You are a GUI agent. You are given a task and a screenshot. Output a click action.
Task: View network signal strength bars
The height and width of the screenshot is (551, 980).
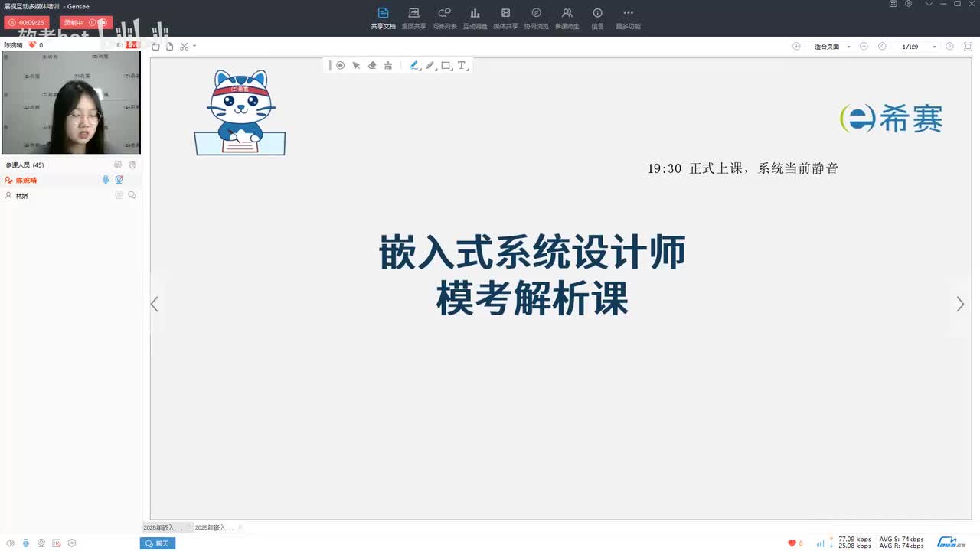(x=820, y=543)
